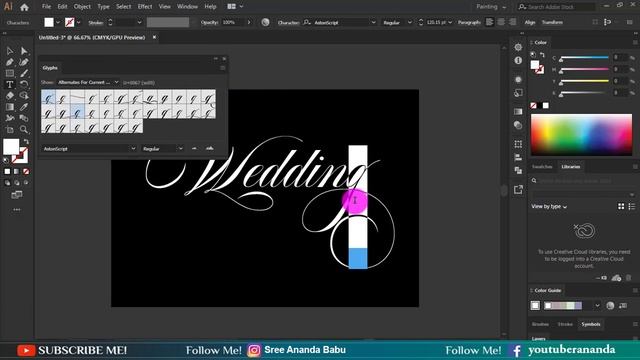Open AntonScript font dropdown in Glyphs panel
640x360 pixels.
[x=89, y=149]
